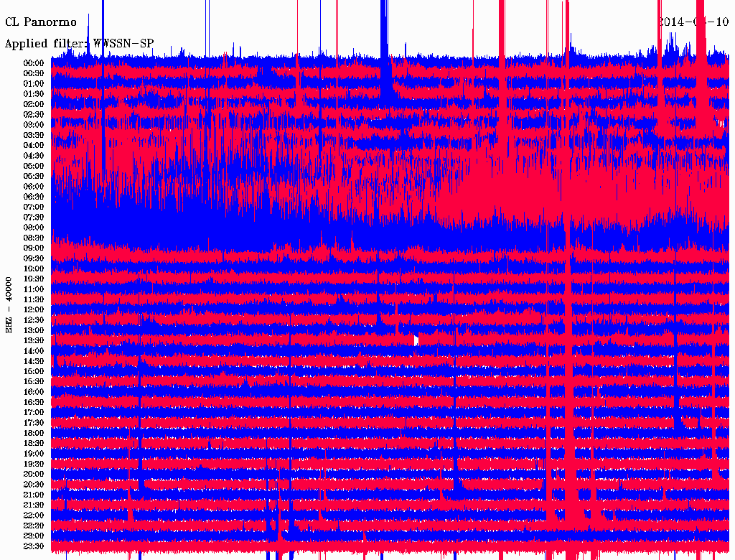Click the 01:00 time label
The height and width of the screenshot is (560, 735).
[x=34, y=83]
